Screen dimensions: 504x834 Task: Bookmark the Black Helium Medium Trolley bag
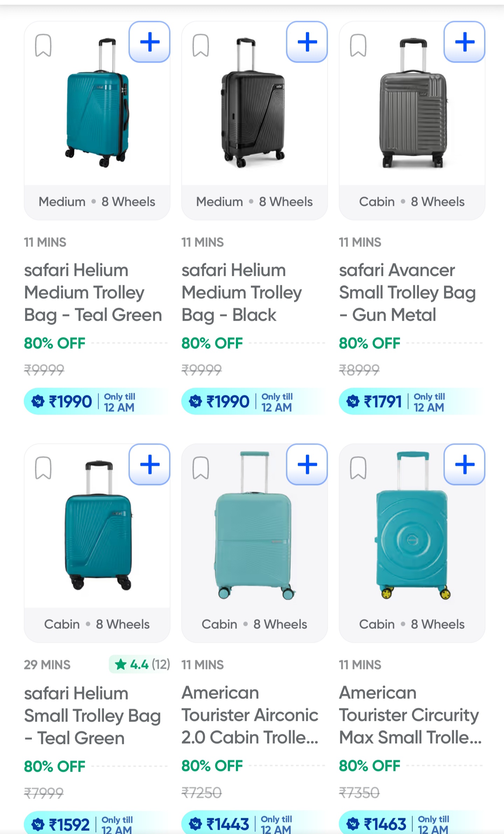coord(201,46)
